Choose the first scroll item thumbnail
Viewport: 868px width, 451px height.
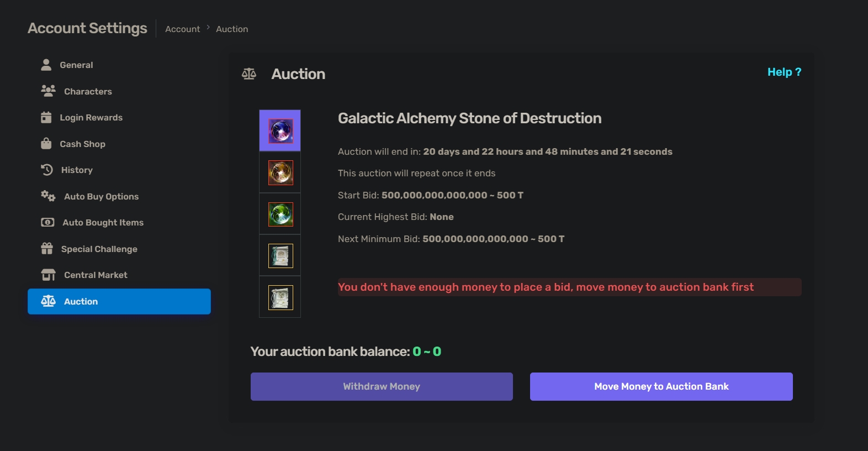click(280, 255)
